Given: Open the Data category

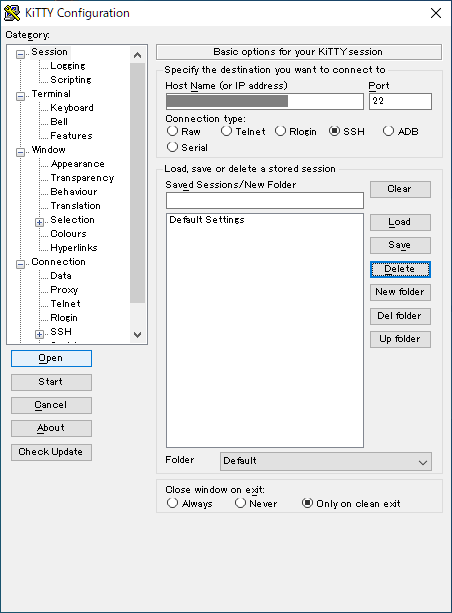Looking at the screenshot, I should (x=61, y=276).
